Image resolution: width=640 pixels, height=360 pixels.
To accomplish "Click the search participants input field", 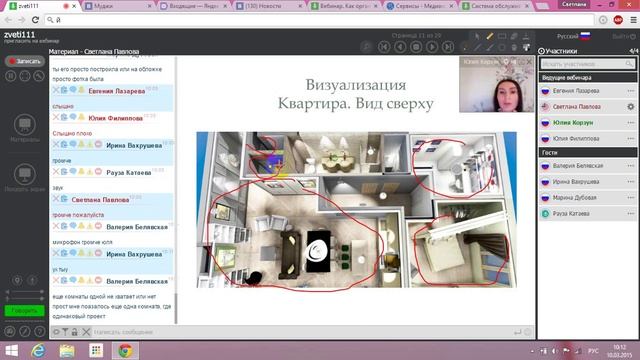I will click(x=588, y=64).
